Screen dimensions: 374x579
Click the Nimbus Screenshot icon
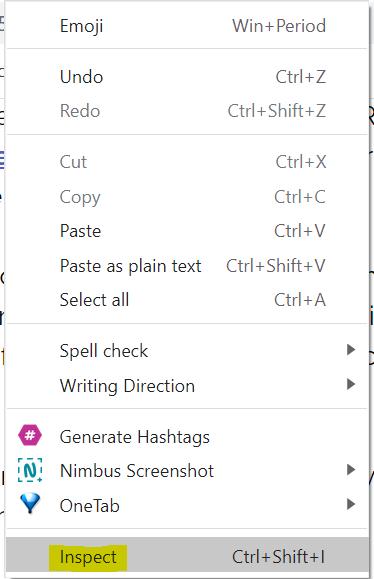coord(30,470)
